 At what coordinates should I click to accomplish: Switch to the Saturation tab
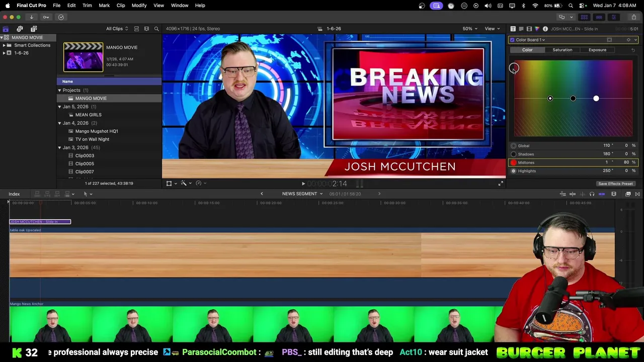(x=562, y=50)
